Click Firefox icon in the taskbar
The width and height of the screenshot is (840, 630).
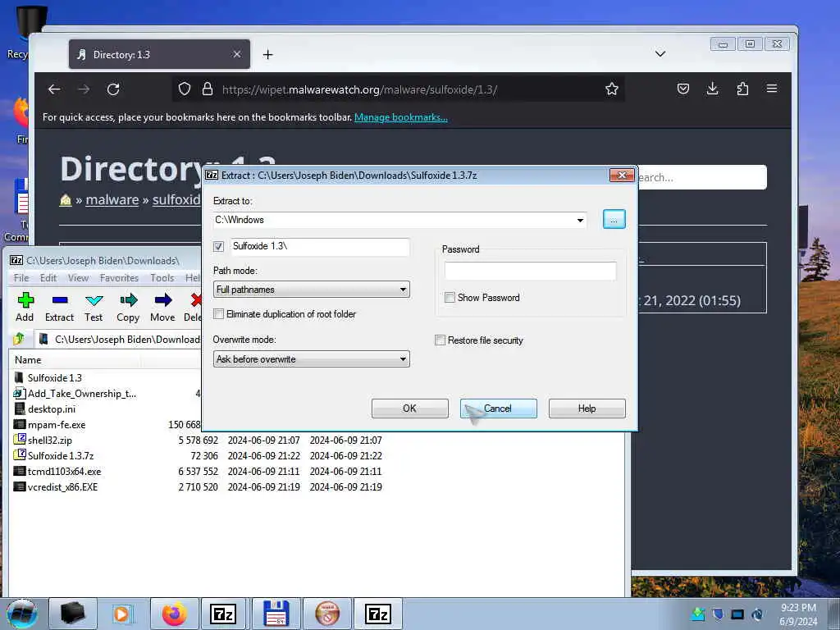(x=174, y=614)
